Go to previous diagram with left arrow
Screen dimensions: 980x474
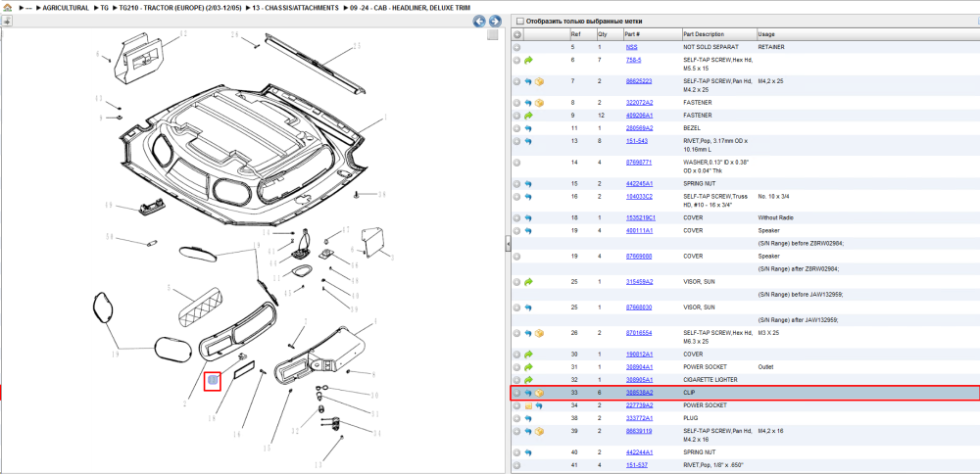[x=479, y=21]
